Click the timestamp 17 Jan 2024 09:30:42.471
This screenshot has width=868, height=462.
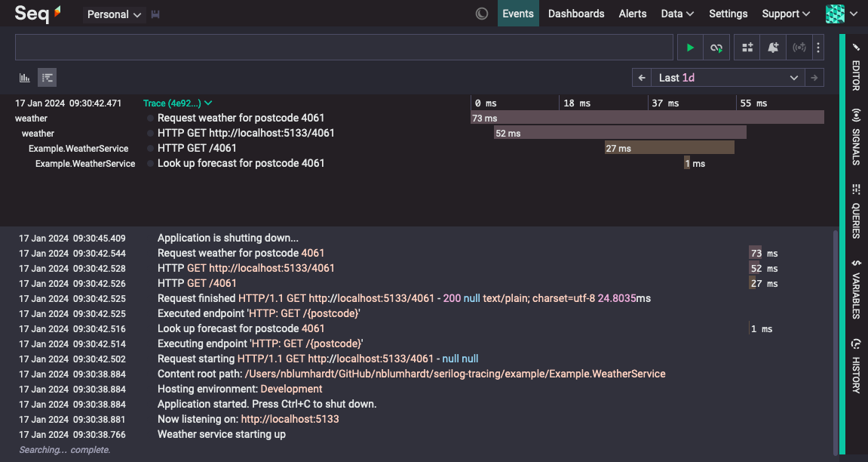click(68, 103)
